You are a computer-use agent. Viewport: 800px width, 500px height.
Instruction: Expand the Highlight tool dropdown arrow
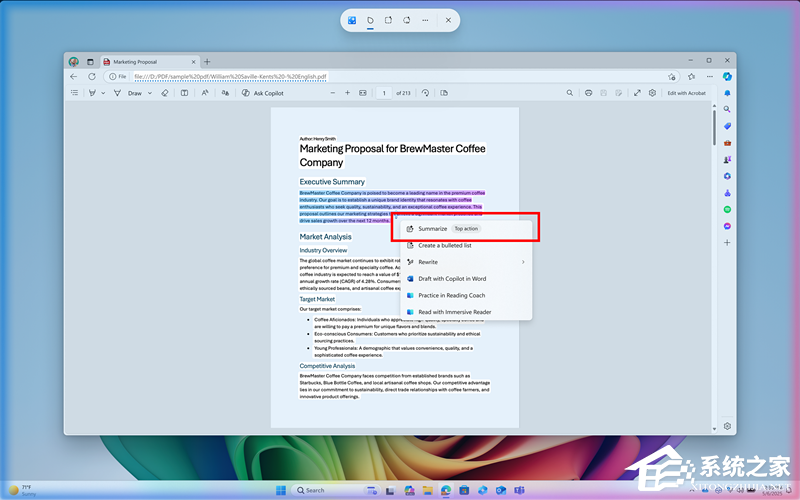[x=103, y=93]
